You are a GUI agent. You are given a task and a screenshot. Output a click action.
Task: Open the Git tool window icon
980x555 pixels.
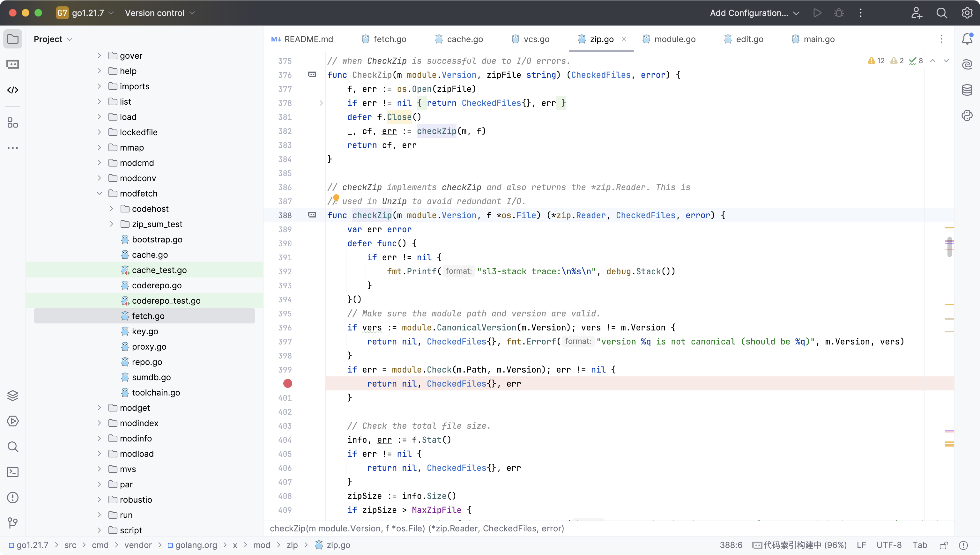12,523
